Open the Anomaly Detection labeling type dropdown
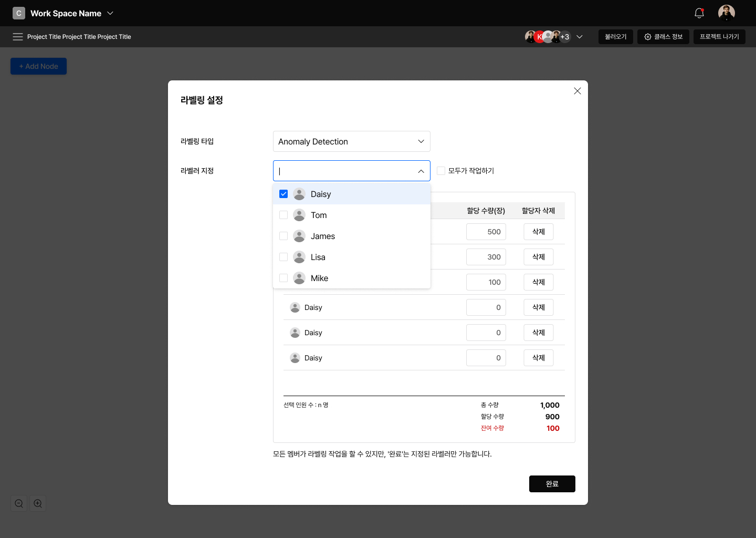Screen dimensions: 756x538 click(x=352, y=141)
